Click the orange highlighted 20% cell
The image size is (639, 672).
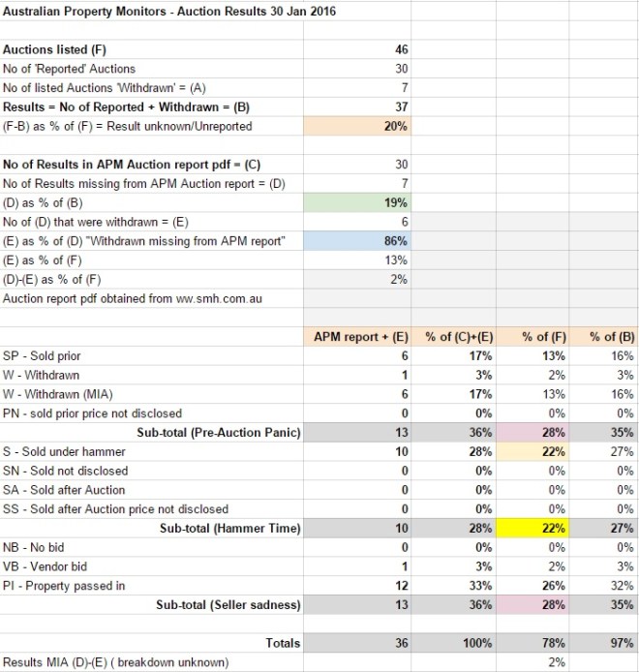[358, 125]
